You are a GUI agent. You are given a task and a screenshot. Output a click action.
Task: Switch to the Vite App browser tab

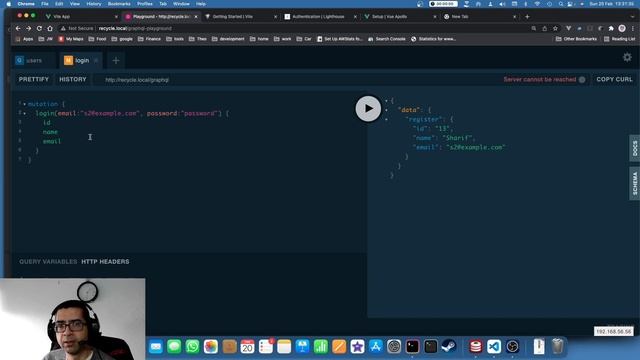pyautogui.click(x=81, y=17)
